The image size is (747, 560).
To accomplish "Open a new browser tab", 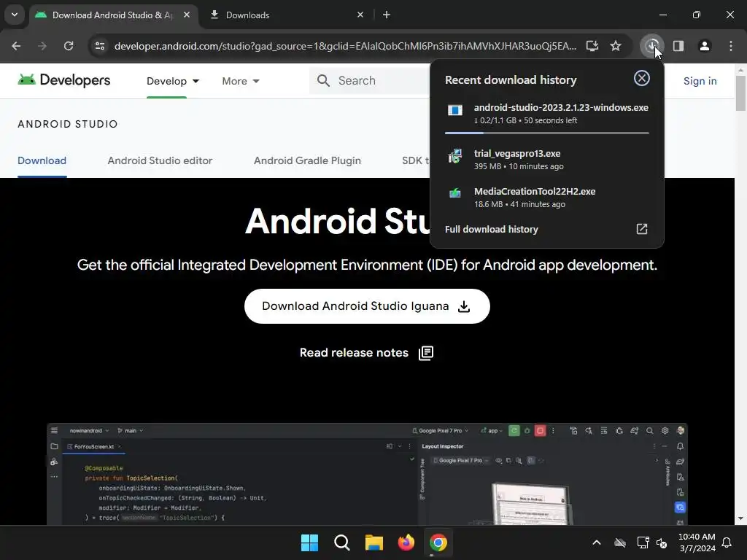I will (x=387, y=15).
